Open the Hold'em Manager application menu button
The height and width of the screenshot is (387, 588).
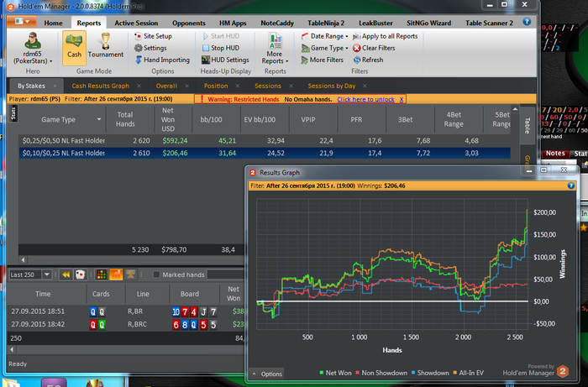[21, 22]
